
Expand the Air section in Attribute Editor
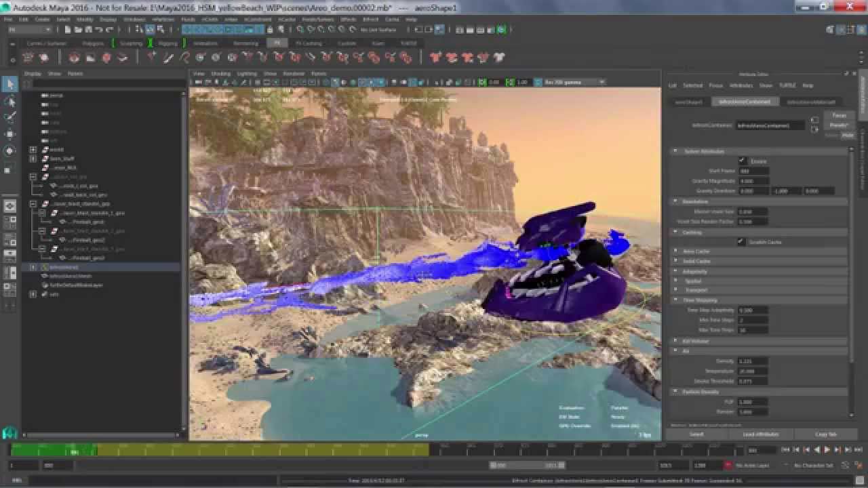[x=674, y=350]
